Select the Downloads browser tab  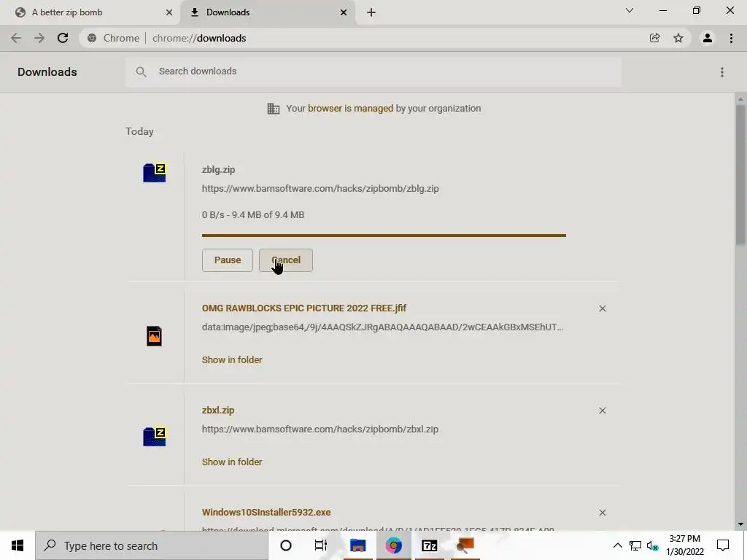point(267,12)
